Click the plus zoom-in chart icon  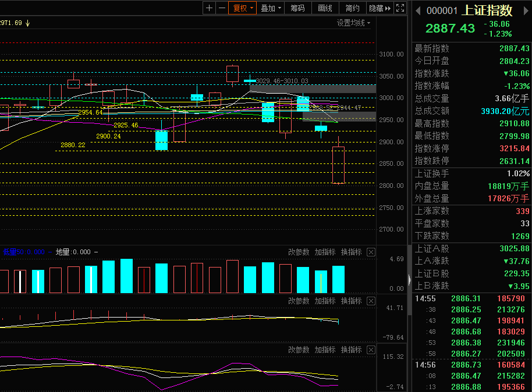pyautogui.click(x=209, y=8)
